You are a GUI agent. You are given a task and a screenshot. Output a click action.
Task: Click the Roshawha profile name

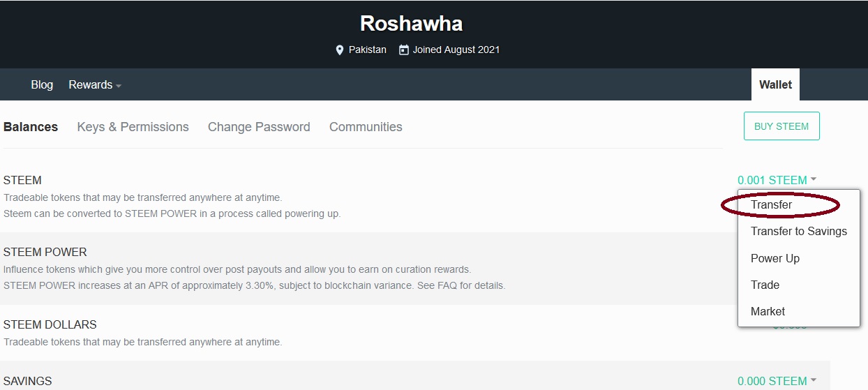[x=411, y=24]
